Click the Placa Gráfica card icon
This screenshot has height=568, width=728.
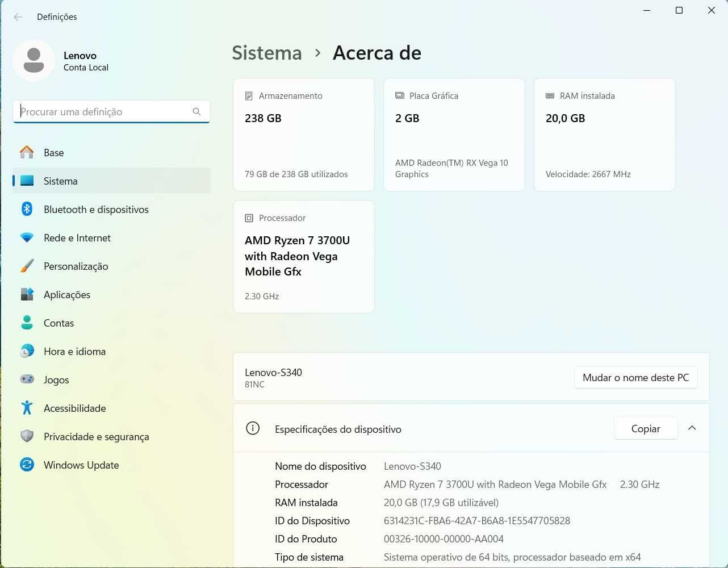pos(400,96)
